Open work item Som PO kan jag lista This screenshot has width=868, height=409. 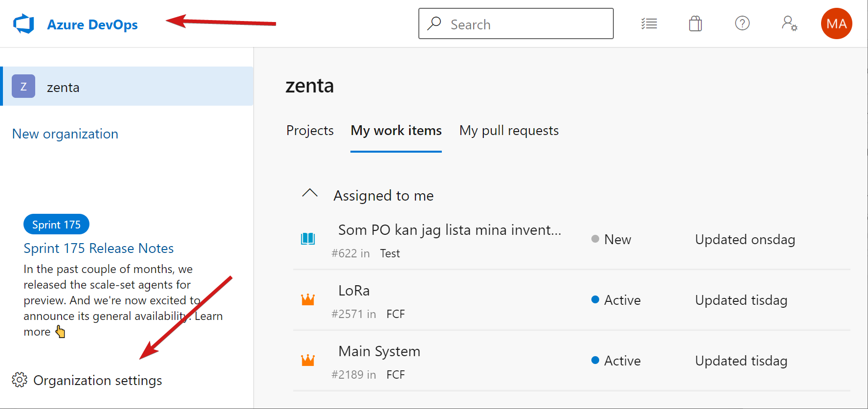[450, 230]
